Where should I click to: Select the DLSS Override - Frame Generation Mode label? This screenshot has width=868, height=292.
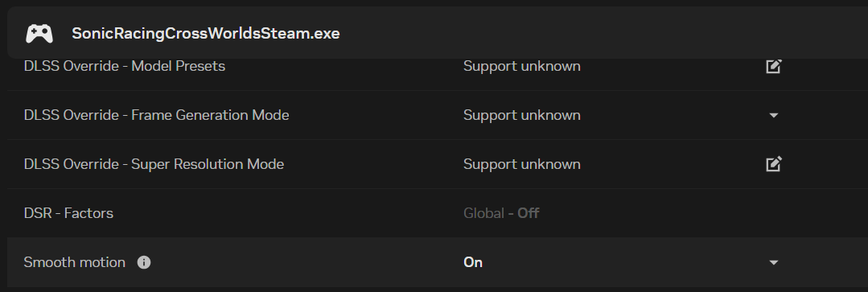pos(157,115)
